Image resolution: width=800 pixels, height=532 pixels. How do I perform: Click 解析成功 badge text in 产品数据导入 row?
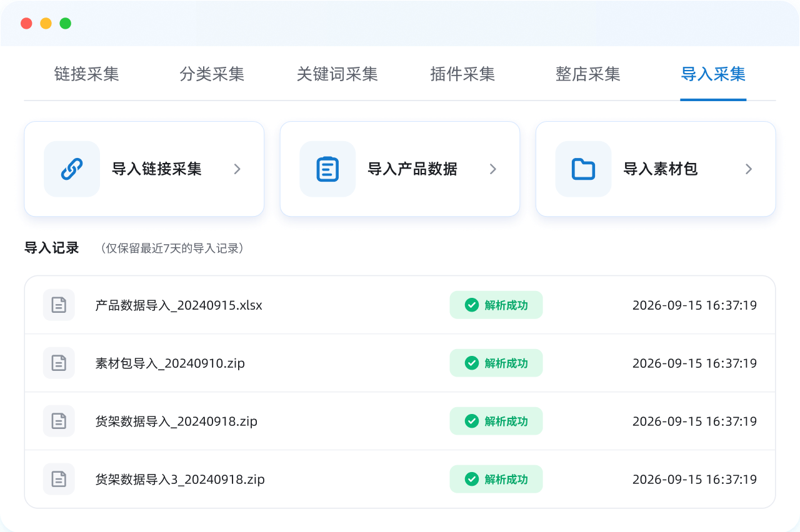click(506, 305)
